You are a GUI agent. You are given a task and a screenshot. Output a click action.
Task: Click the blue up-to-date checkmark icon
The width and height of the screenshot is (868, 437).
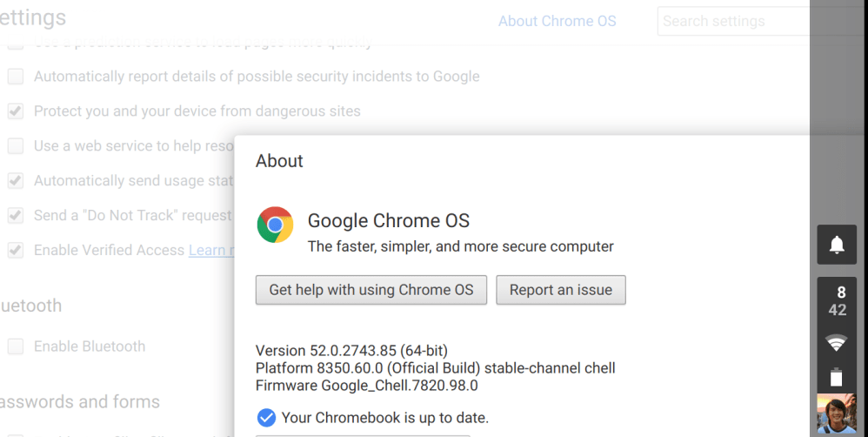(x=267, y=418)
